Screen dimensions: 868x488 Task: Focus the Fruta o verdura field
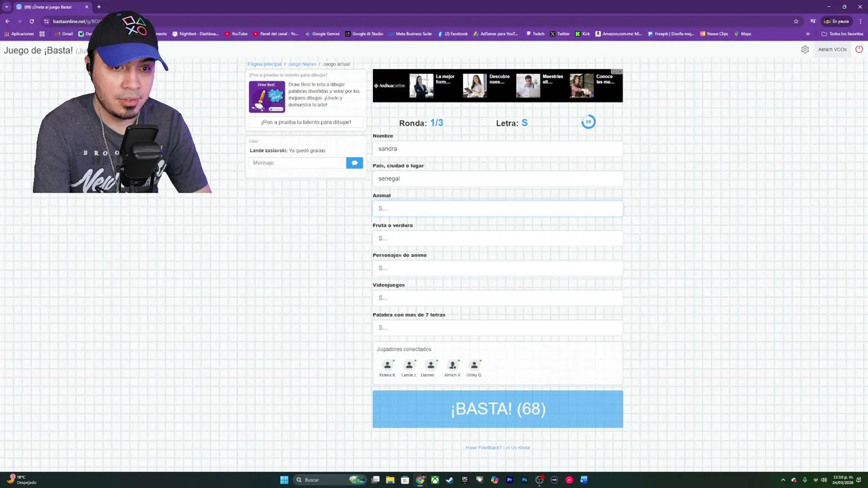(x=497, y=238)
